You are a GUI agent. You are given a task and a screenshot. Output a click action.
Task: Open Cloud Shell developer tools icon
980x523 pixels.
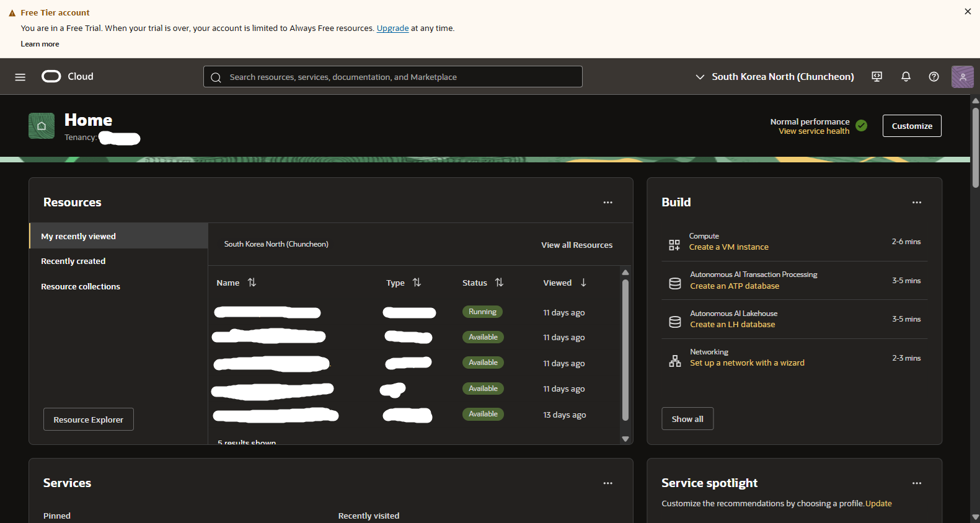pos(876,76)
